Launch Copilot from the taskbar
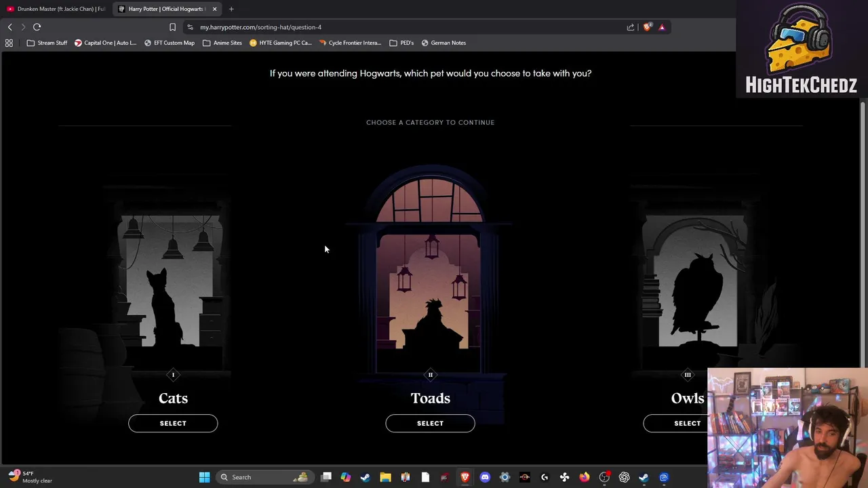Image resolution: width=868 pixels, height=488 pixels. pyautogui.click(x=346, y=477)
